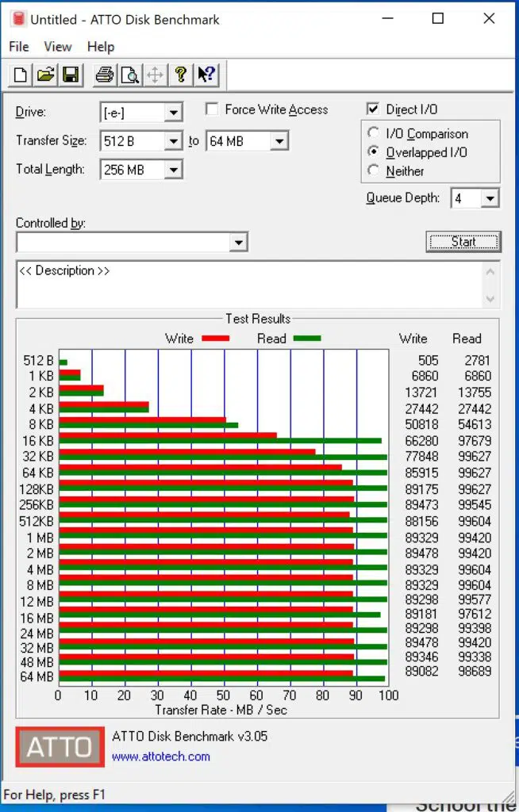Print results using the printer icon
519x812 pixels.
[104, 75]
